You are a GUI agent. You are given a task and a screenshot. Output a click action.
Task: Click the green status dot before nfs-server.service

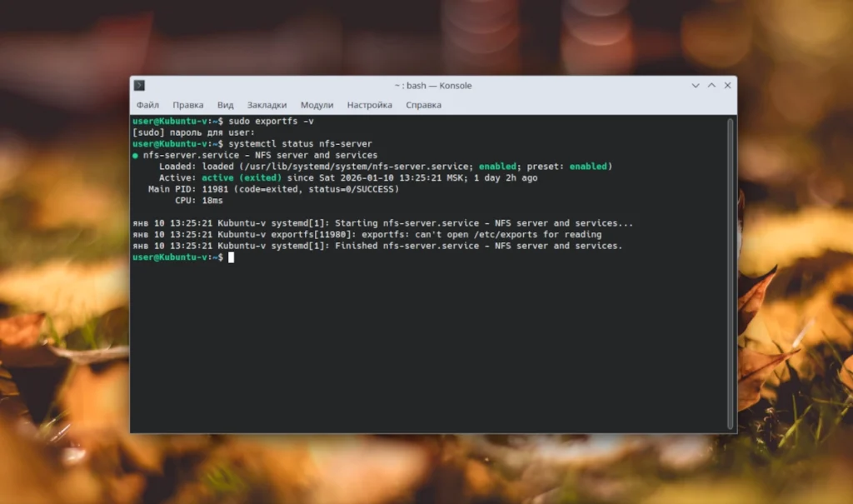point(135,156)
